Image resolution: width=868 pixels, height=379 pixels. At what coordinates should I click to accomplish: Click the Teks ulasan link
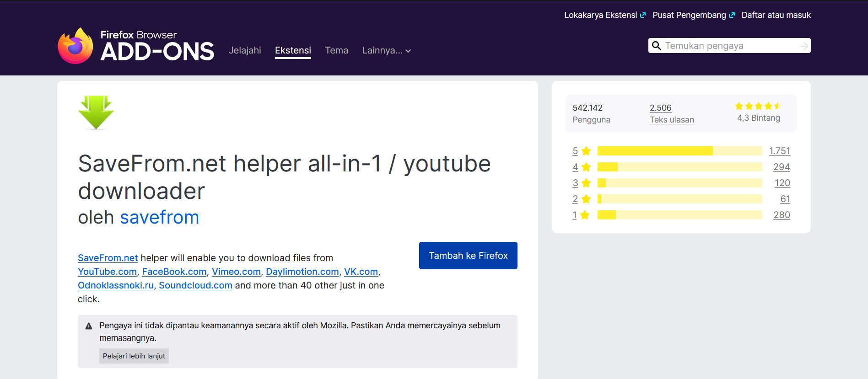(672, 120)
